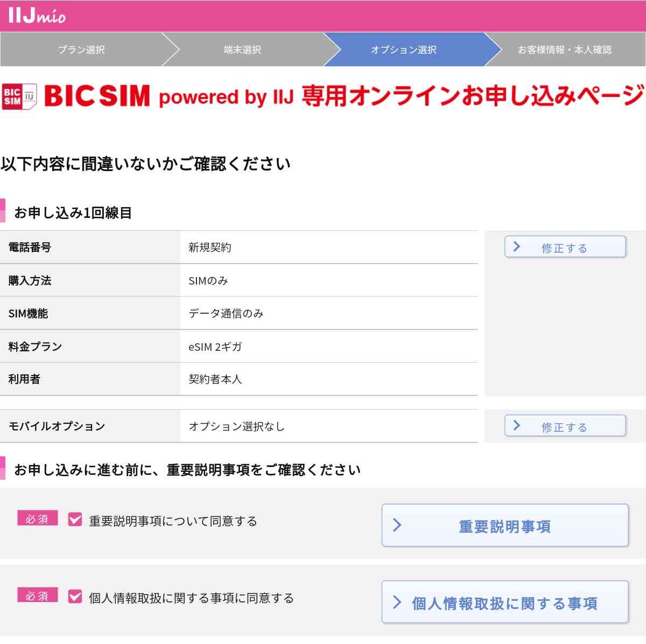Click the データ通信のみ value

pyautogui.click(x=226, y=313)
